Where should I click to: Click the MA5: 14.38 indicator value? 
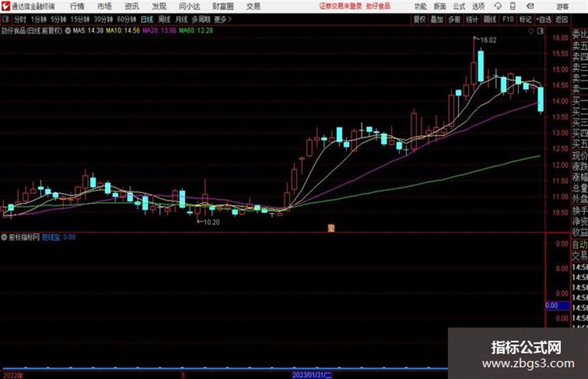click(x=88, y=30)
